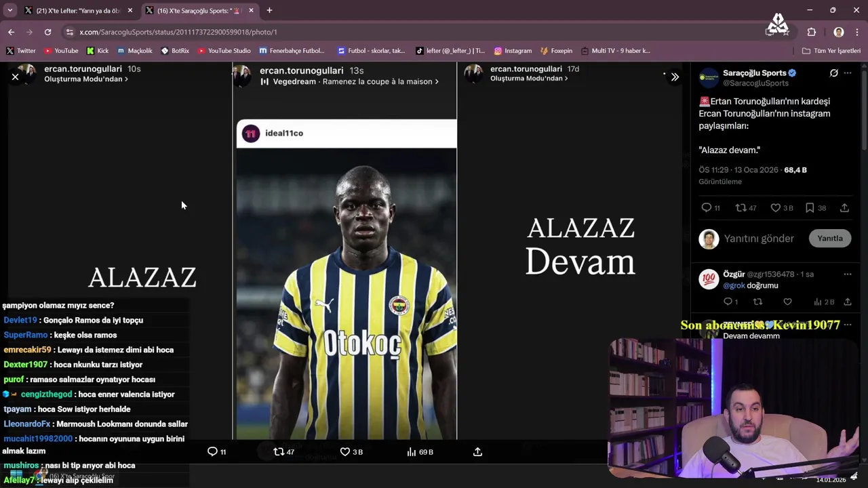Click the @grok mention in Özgür's reply
The width and height of the screenshot is (868, 488).
(x=734, y=285)
